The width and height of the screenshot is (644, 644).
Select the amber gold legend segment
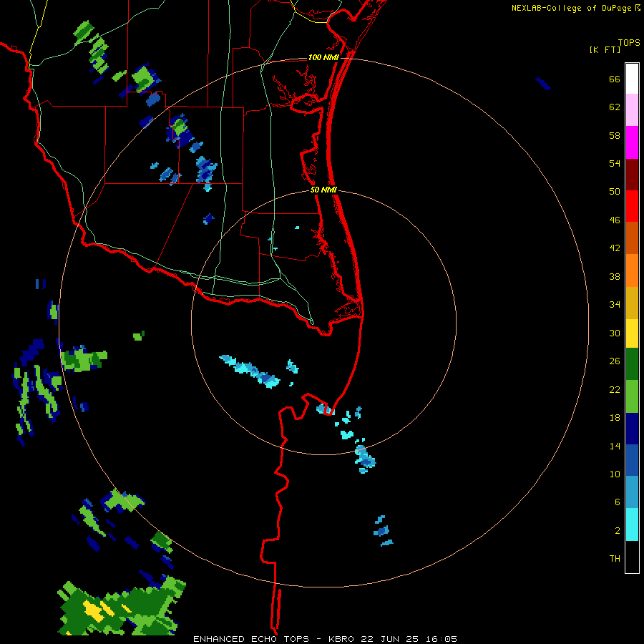click(x=632, y=303)
